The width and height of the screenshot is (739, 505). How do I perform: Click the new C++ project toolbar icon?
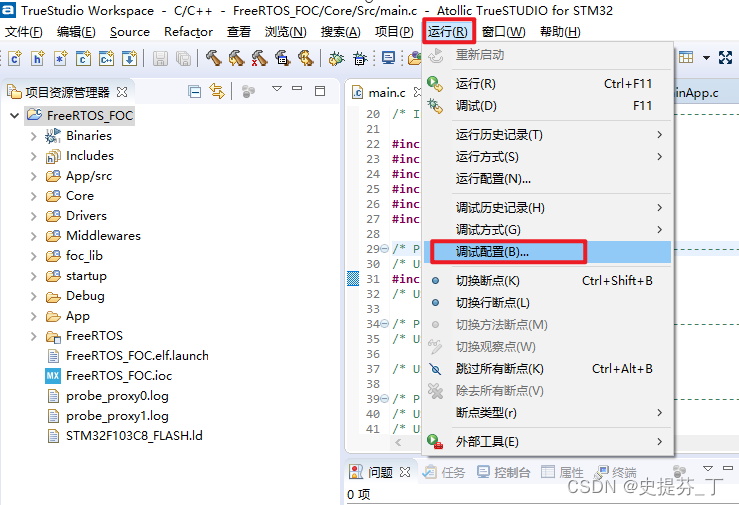(x=107, y=58)
